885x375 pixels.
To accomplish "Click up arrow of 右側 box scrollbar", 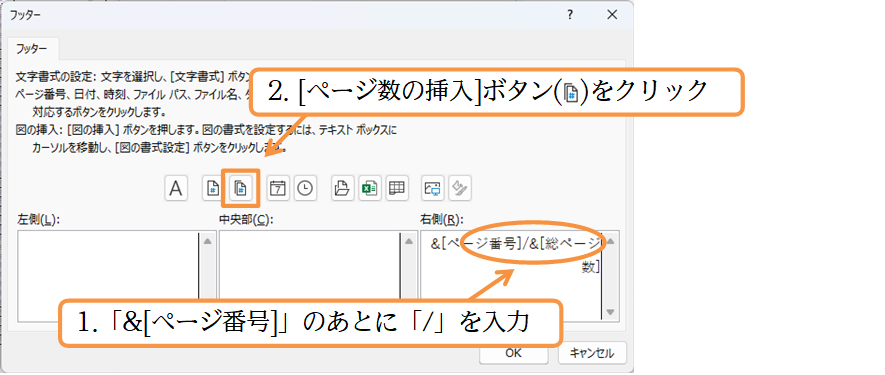I will pos(610,241).
